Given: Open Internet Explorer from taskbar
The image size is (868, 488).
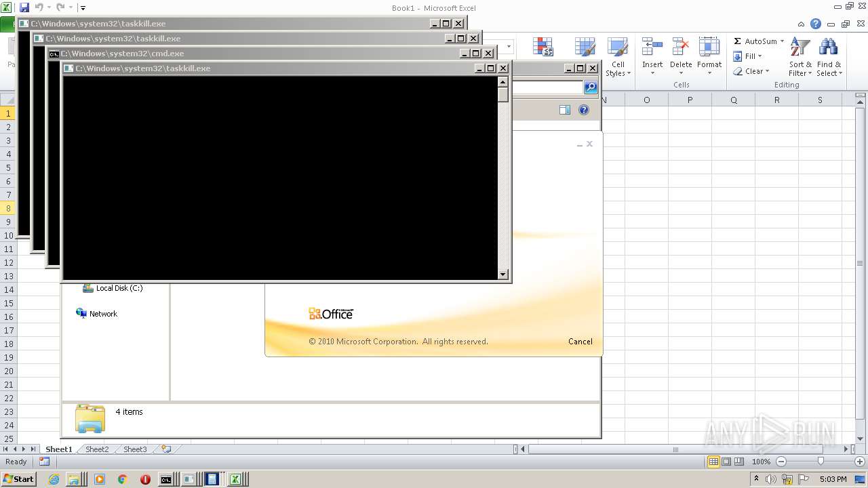Looking at the screenshot, I should 54,479.
